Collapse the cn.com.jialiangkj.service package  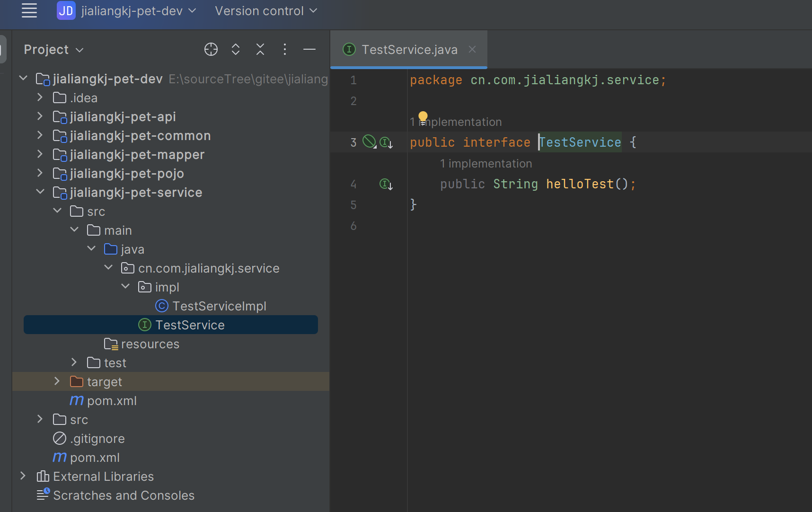click(108, 267)
